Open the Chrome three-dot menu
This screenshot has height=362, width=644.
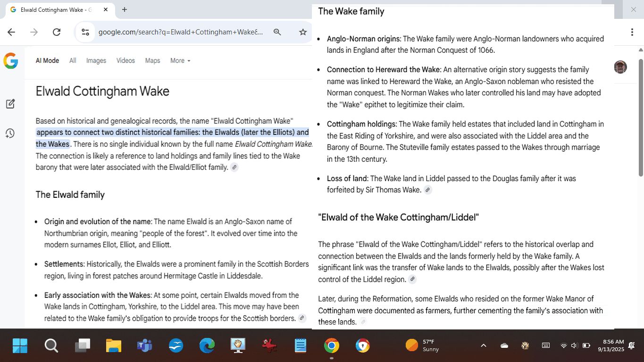point(632,32)
